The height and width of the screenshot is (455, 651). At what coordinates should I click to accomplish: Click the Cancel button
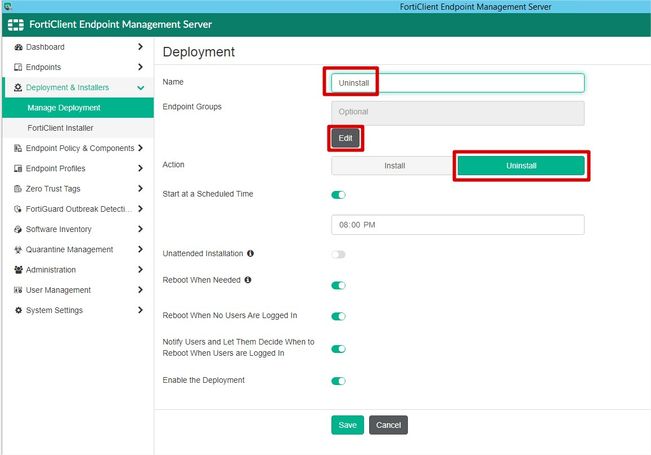pos(388,425)
